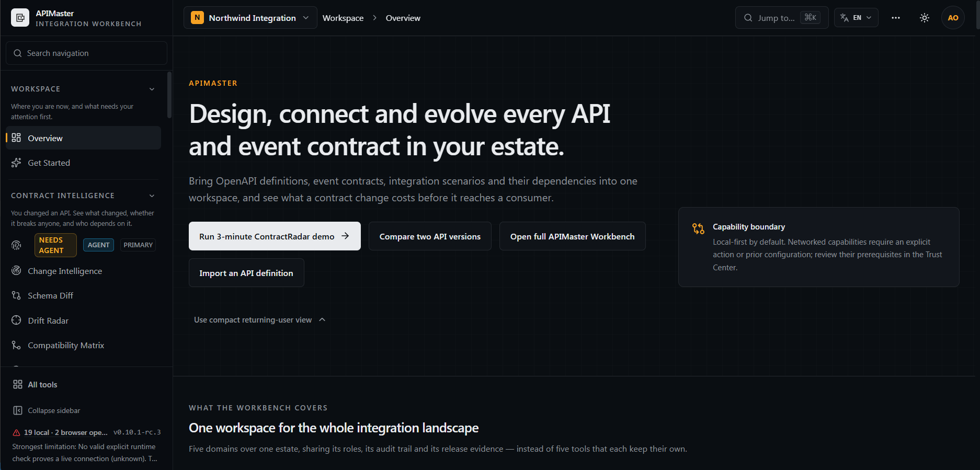
Task: Click the Workspace breadcrumb link
Action: coord(343,18)
